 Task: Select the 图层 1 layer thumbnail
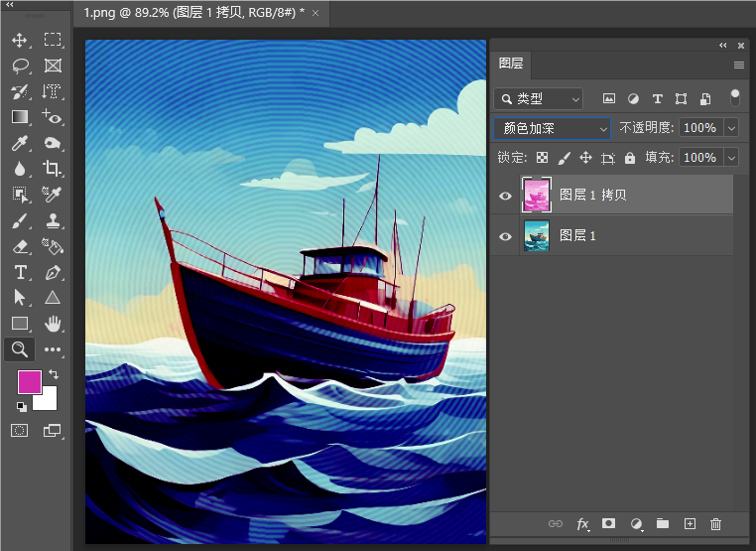point(537,235)
